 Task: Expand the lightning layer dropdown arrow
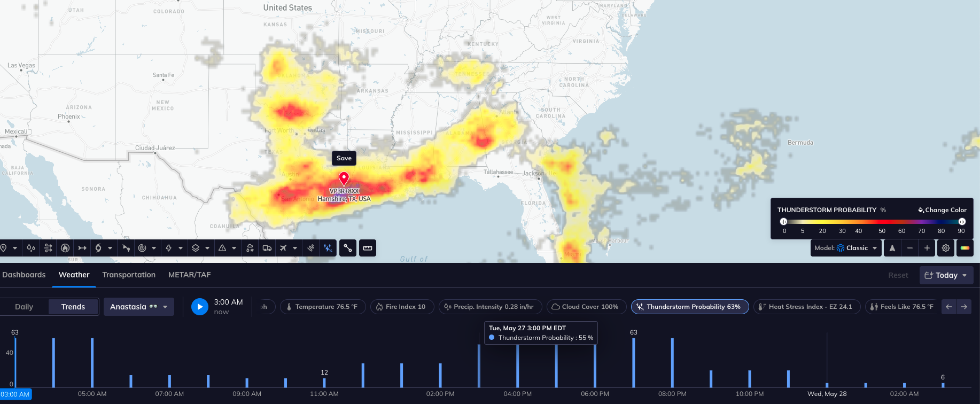181,248
